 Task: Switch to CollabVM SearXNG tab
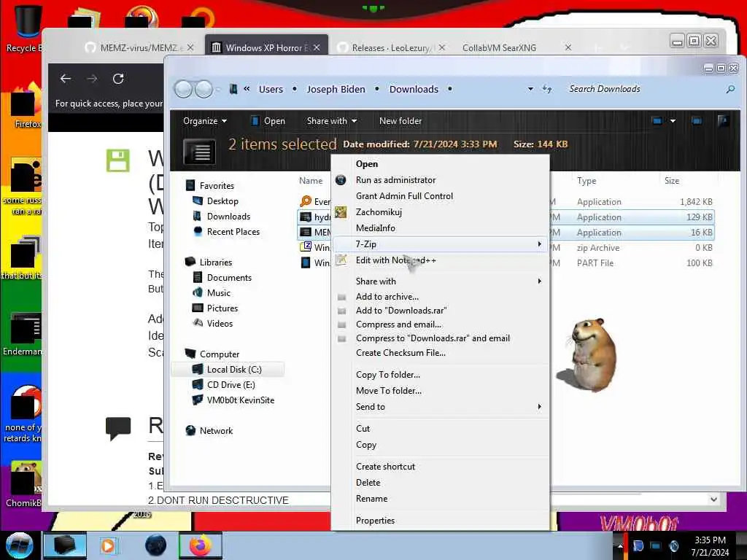click(499, 47)
